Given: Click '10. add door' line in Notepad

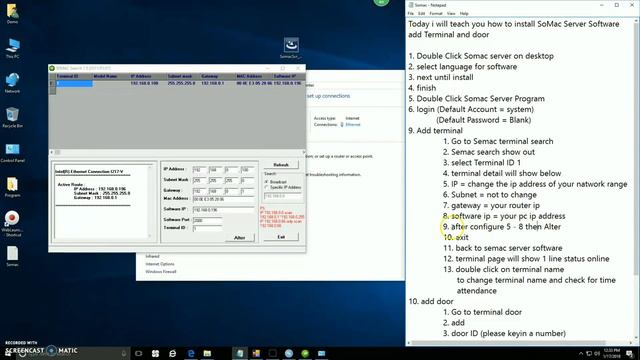Looking at the screenshot, I should point(431,301).
